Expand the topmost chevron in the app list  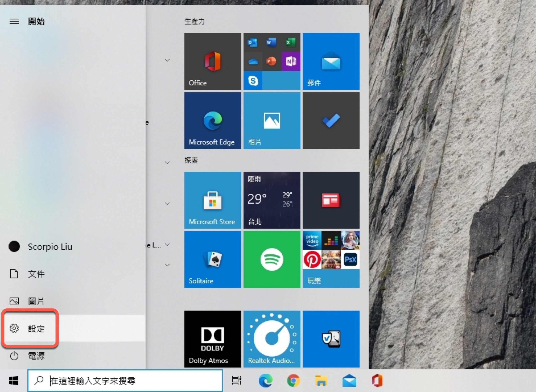point(167,60)
